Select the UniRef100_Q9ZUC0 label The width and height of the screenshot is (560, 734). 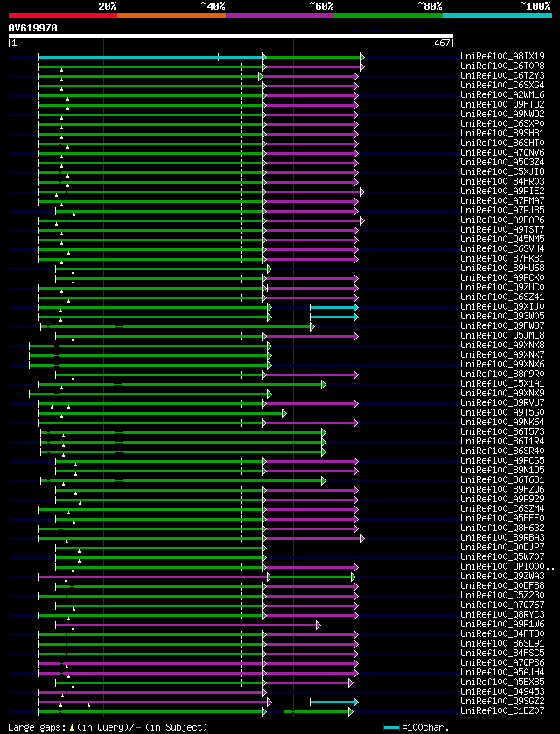[502, 287]
